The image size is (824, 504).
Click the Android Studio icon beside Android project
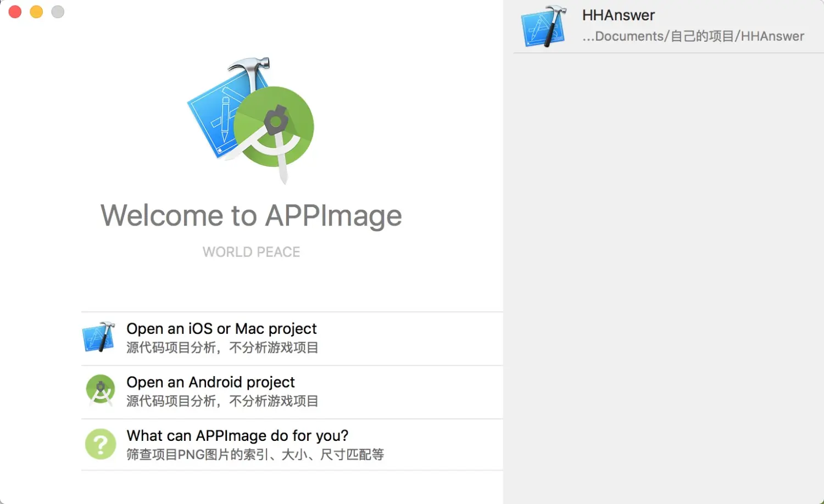point(101,390)
